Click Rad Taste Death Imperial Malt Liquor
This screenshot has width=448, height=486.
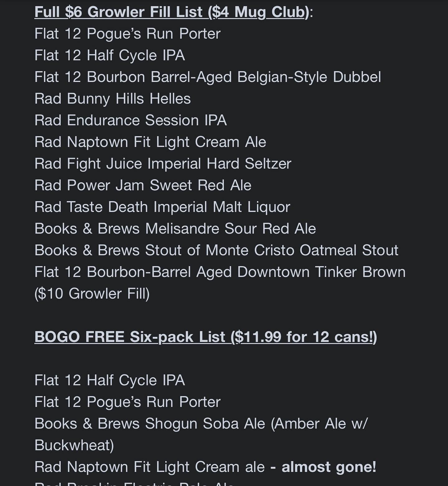(162, 207)
